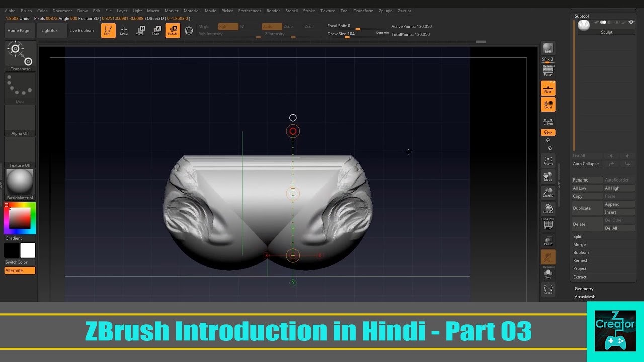Screen dimensions: 644x362
Task: Toggle Solo mode button
Action: (x=548, y=274)
